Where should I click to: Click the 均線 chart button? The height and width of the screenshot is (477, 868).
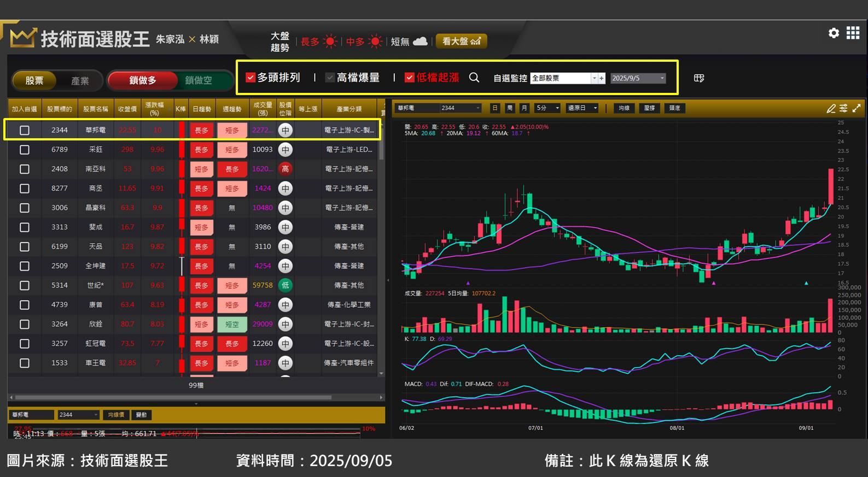(624, 108)
